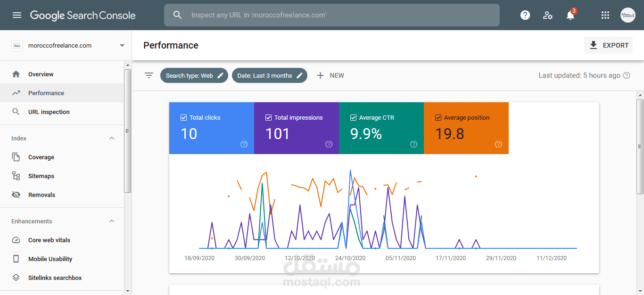Click the moroccofreelance.com site favicon
Image resolution: width=644 pixels, height=295 pixels.
pos(17,45)
